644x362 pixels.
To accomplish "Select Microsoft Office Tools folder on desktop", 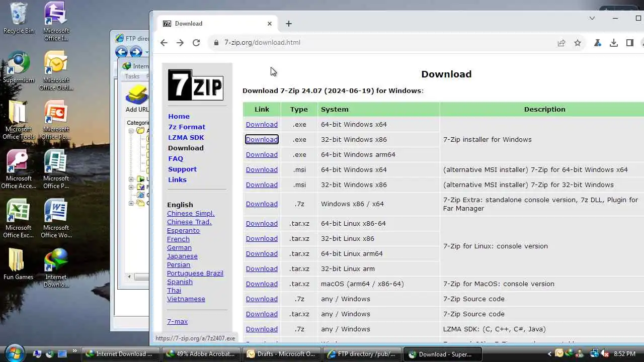I will click(x=19, y=120).
